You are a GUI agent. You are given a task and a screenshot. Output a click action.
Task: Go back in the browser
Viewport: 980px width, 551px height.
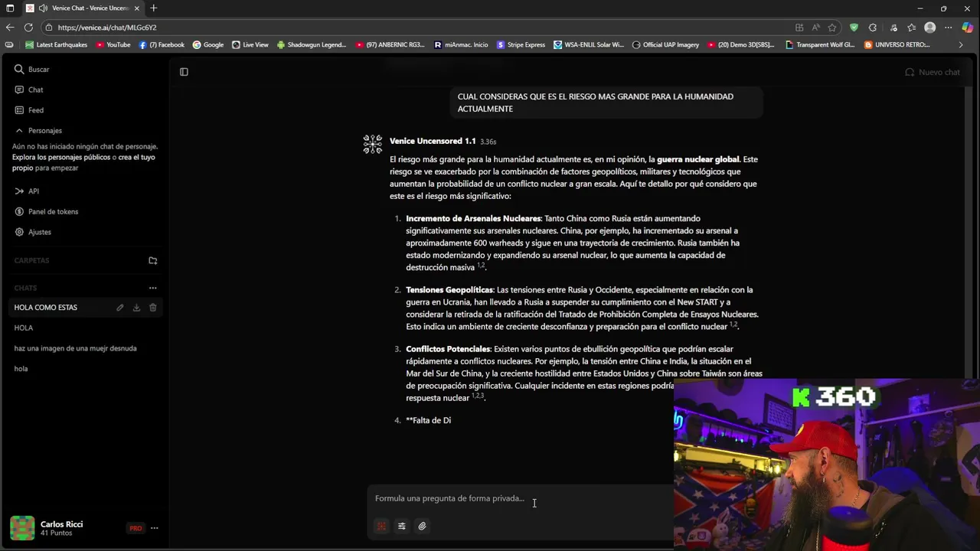(x=10, y=28)
